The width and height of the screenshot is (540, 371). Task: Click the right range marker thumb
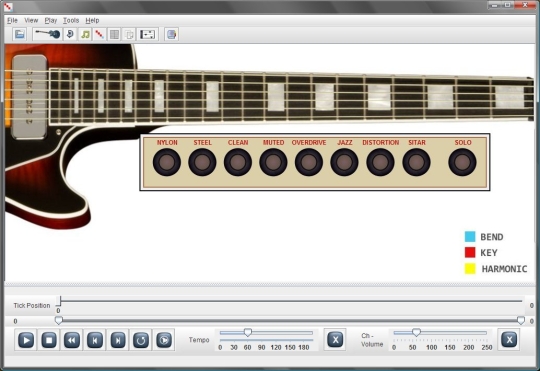pyautogui.click(x=521, y=321)
